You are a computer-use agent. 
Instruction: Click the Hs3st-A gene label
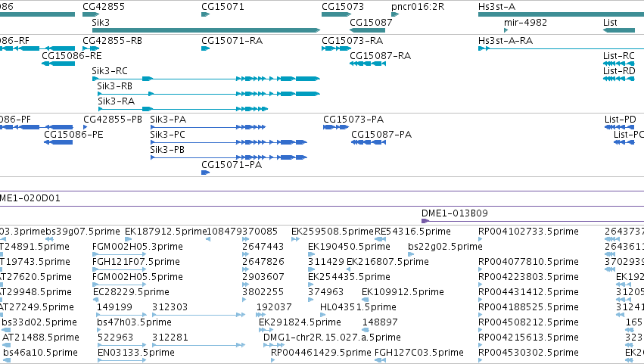click(x=496, y=7)
